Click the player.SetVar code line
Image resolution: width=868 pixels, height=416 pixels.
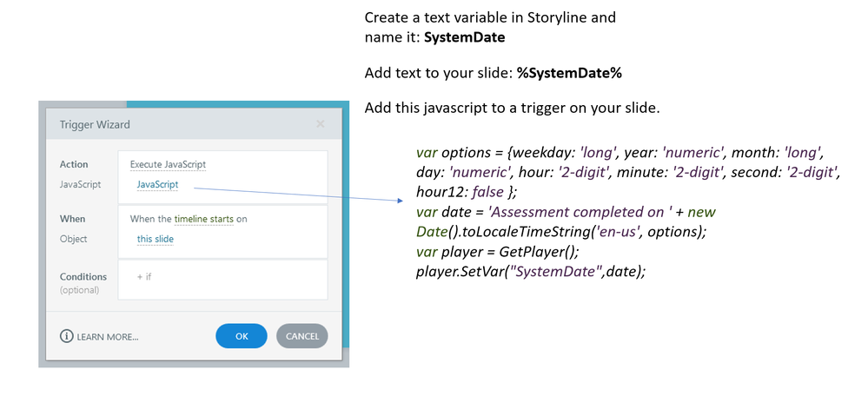[x=532, y=272]
